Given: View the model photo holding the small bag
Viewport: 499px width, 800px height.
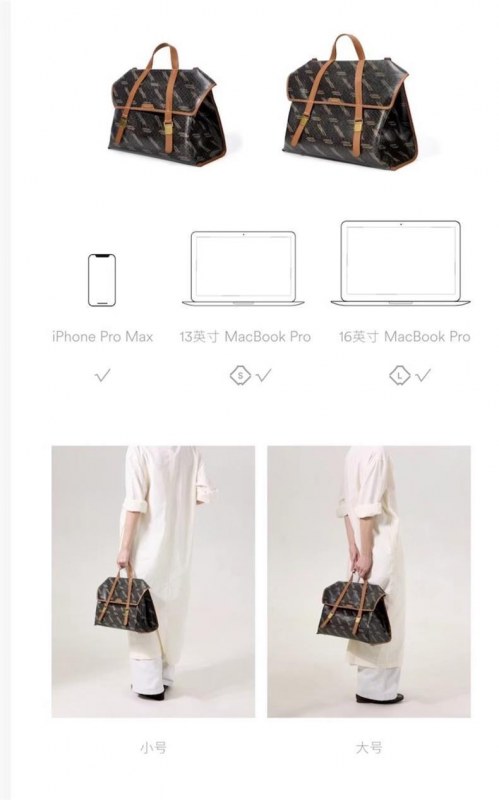Looking at the screenshot, I should point(153,582).
